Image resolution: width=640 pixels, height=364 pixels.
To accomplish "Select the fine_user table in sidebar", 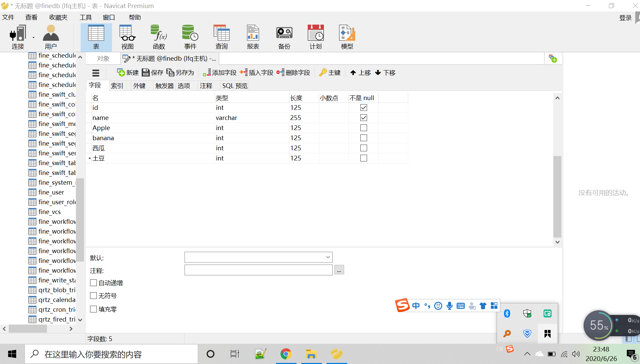I will pos(51,192).
